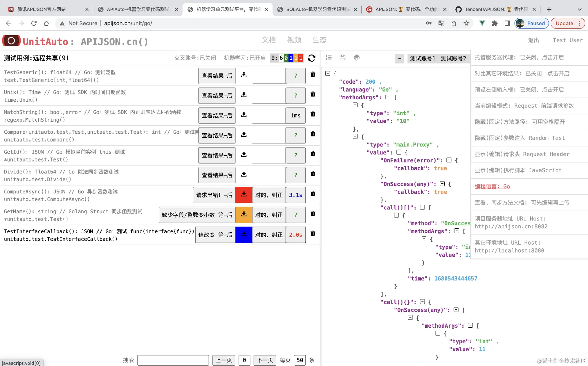Click the list format icon above JSON
Screen dimensions: 588x366
point(329,57)
